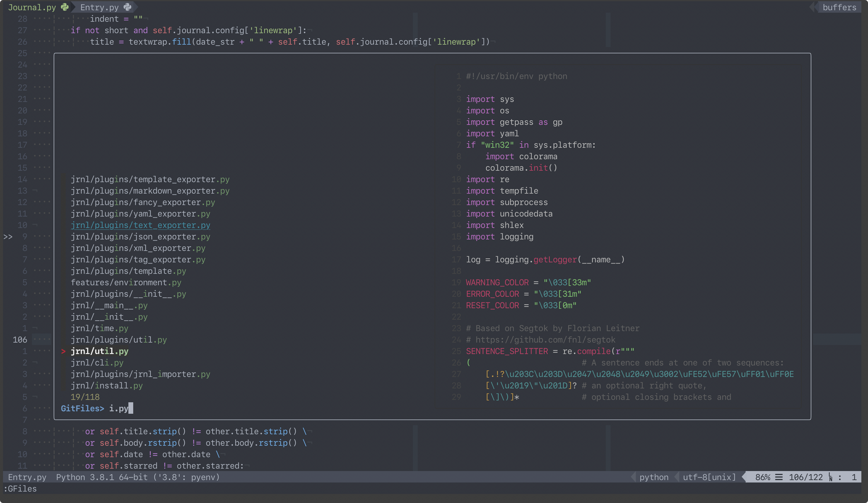The image size is (868, 503).
Task: Select jrnl/util.py in the file results
Action: tap(99, 351)
